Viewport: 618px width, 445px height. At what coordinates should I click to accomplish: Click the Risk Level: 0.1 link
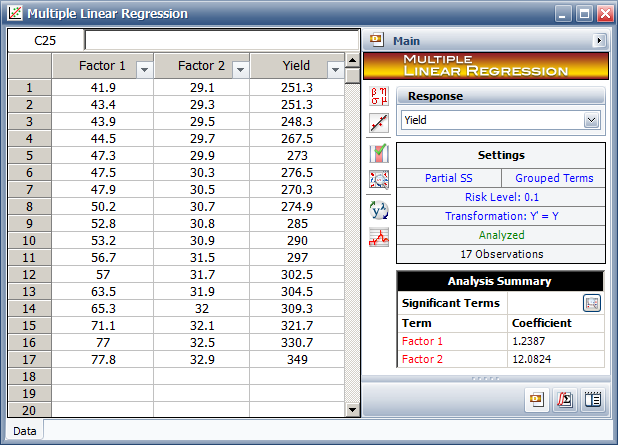(x=501, y=197)
